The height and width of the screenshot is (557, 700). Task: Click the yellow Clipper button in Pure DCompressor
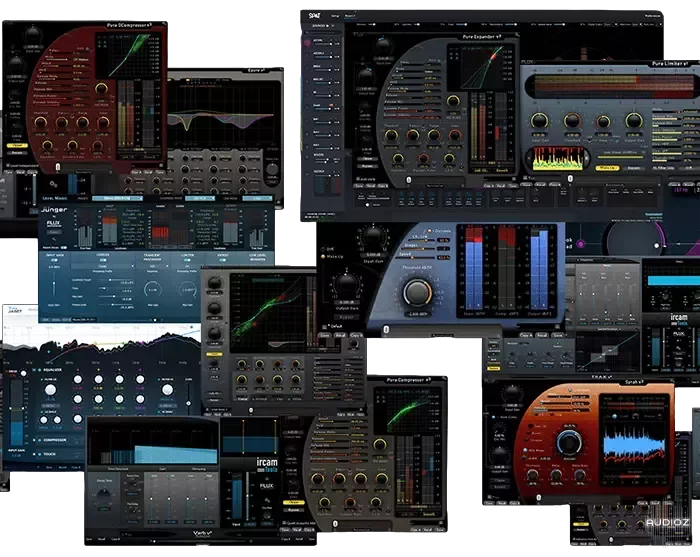[17, 145]
